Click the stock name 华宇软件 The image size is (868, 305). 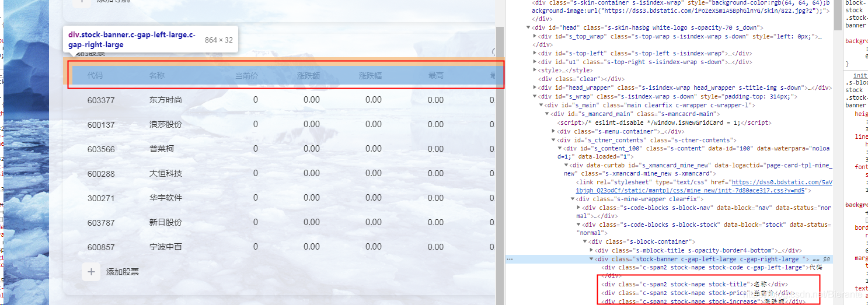coord(166,198)
